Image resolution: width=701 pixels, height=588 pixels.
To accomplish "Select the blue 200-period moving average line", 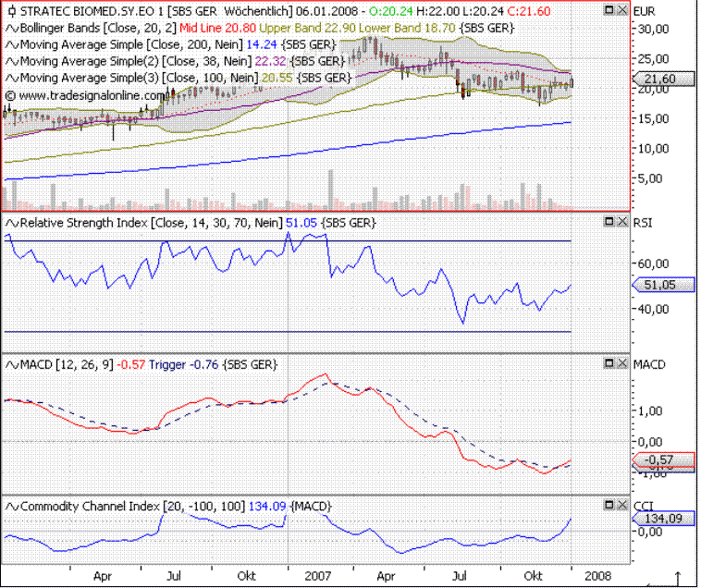I will (x=288, y=155).
